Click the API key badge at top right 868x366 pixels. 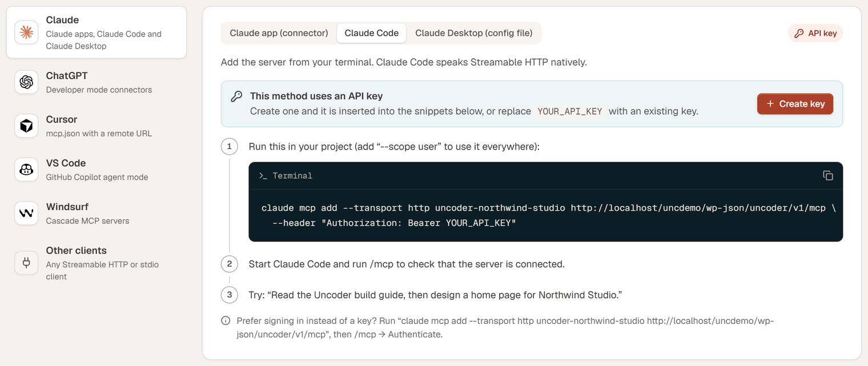815,33
